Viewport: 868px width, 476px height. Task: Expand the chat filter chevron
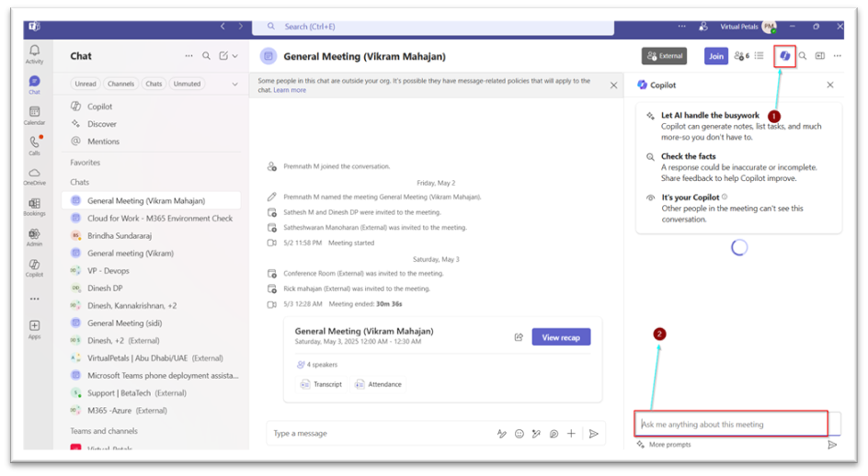(234, 85)
